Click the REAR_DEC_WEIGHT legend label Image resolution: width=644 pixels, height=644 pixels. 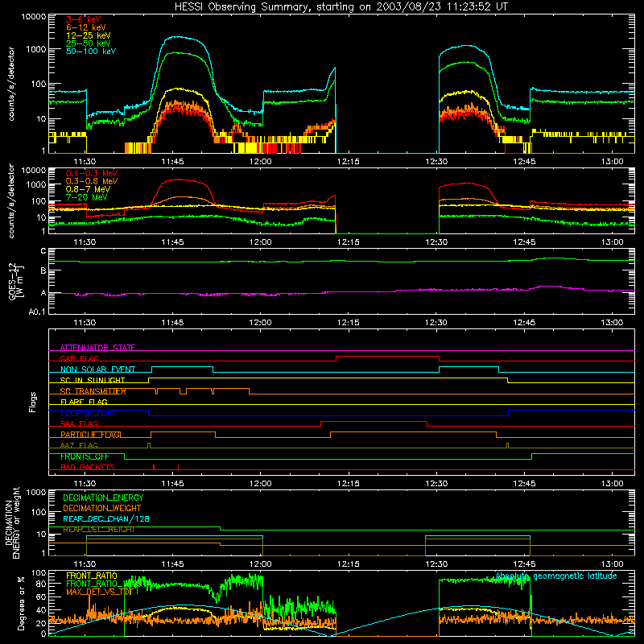98,530
